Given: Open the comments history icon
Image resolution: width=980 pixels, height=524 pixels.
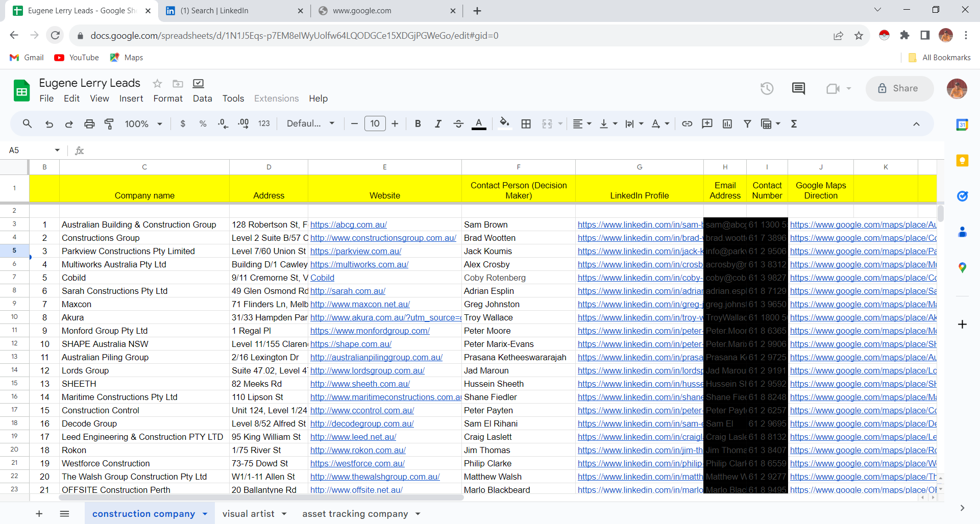Looking at the screenshot, I should tap(798, 88).
